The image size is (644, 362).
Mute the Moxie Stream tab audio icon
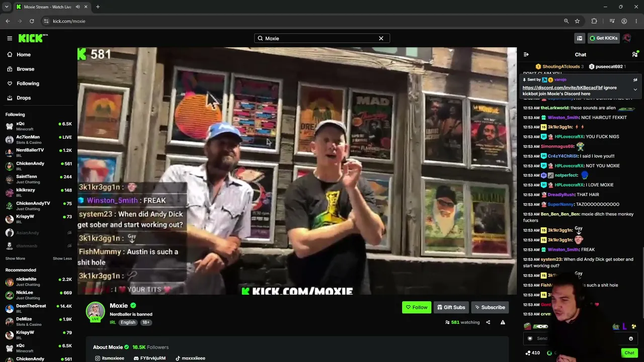[x=77, y=7]
